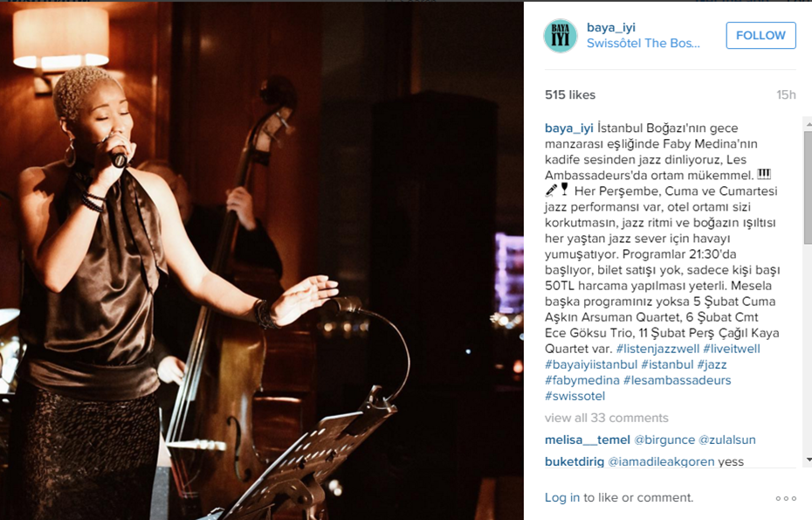Open the Swissôtel The Bos... location link

[x=643, y=43]
